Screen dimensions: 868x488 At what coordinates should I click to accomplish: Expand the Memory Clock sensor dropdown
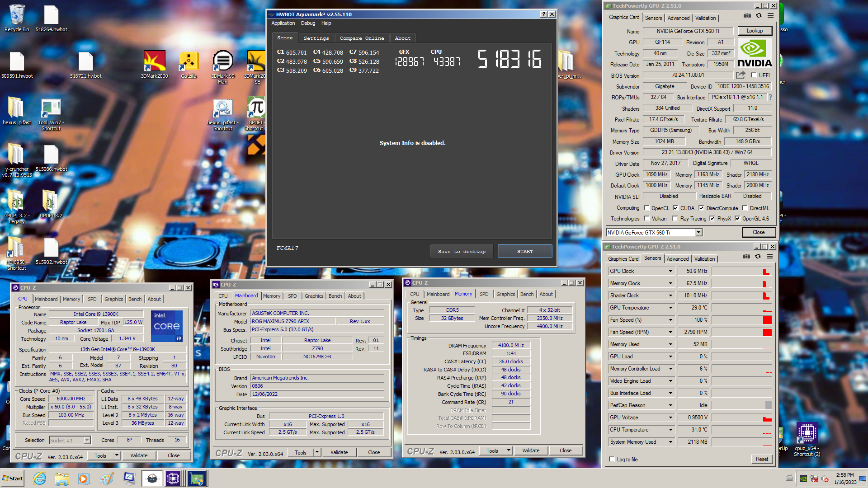[670, 283]
